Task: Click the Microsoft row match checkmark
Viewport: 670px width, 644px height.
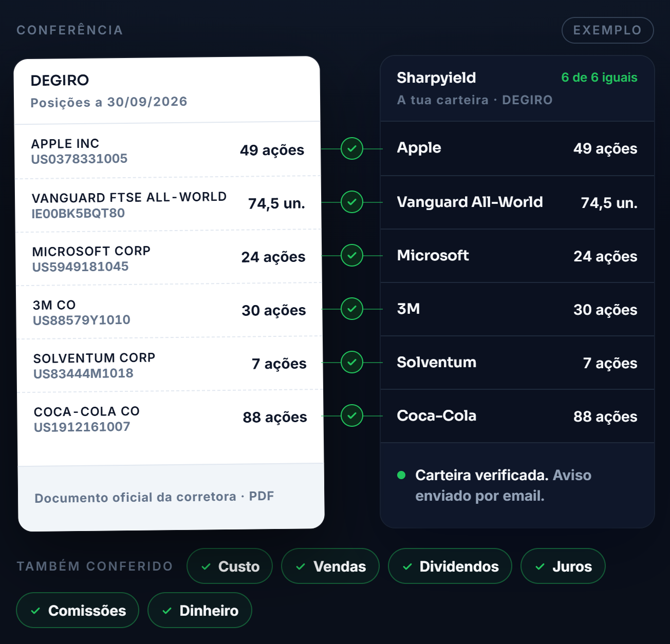Action: point(352,255)
